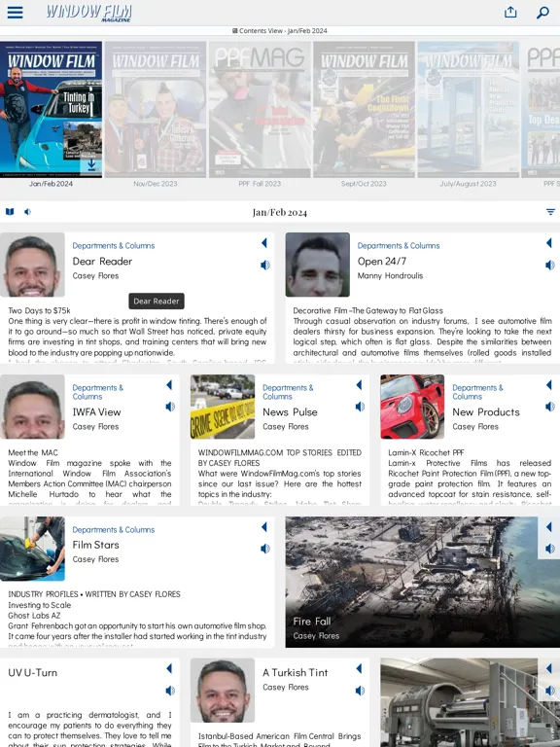Open the IWFA View article title
Image resolution: width=560 pixels, height=747 pixels.
96,412
